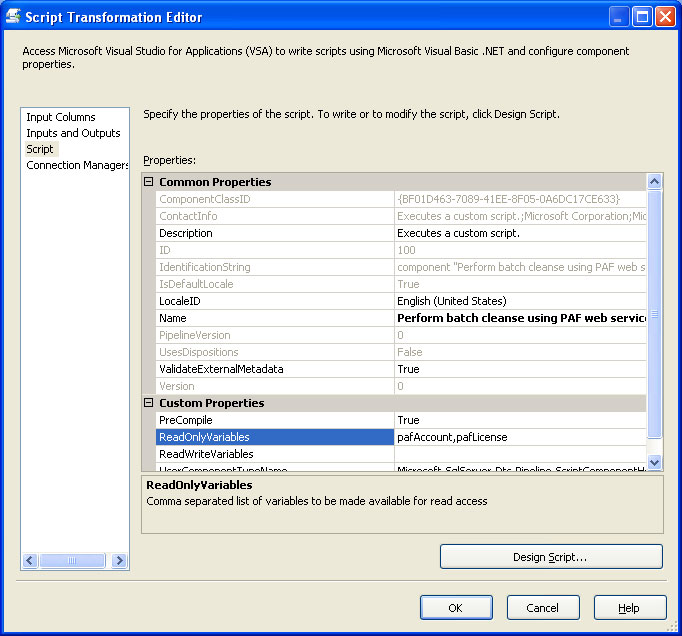Screen dimensions: 682x636
Task: Click Cancel to discard changes
Action: tap(543, 608)
